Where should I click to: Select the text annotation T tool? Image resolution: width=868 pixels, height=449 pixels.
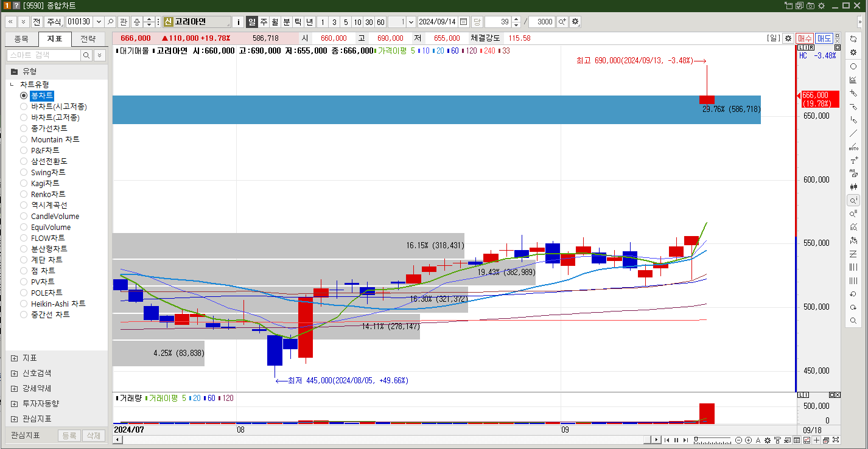point(853,161)
